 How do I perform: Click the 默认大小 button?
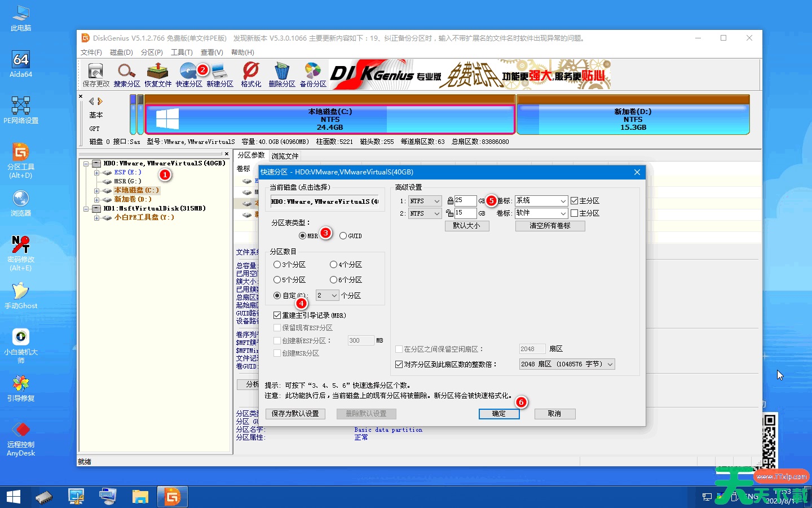tap(467, 226)
